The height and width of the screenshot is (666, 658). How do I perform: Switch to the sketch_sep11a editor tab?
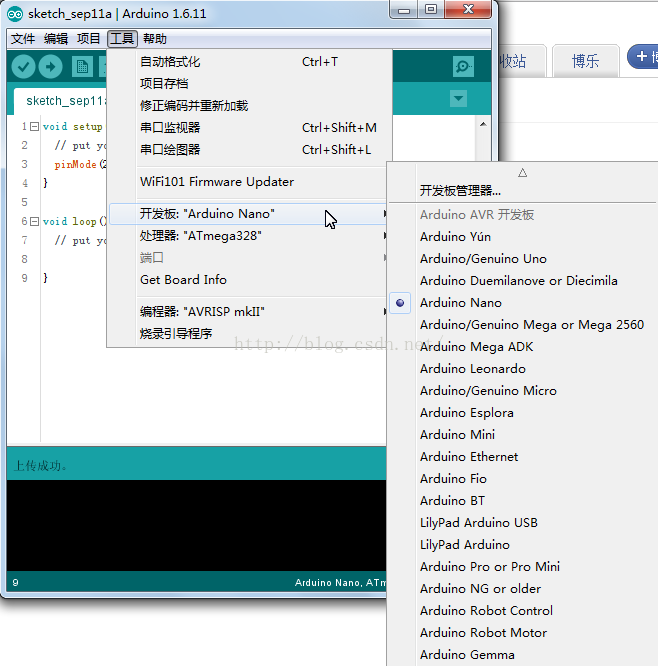(x=61, y=101)
